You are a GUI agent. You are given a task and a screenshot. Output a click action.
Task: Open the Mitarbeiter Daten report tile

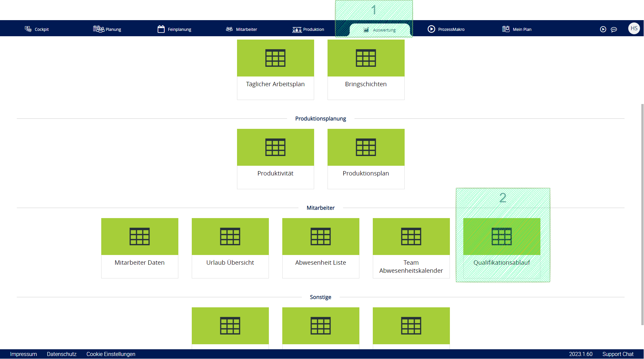click(x=139, y=248)
